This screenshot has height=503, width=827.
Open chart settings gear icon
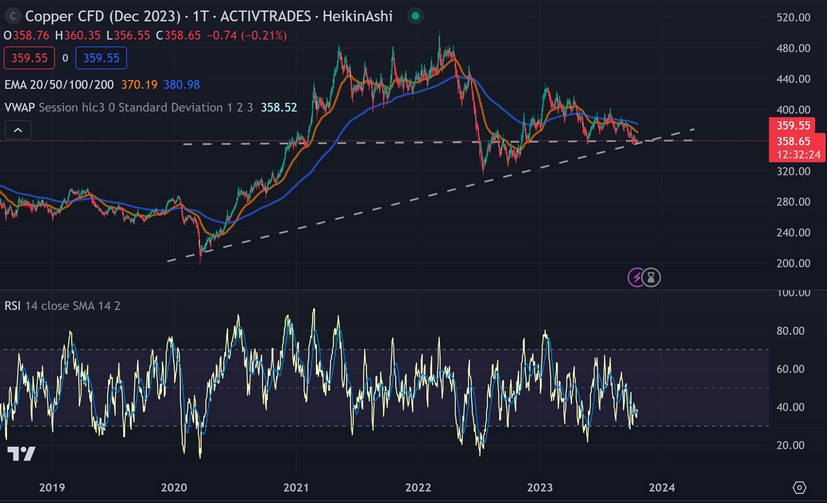(x=800, y=488)
